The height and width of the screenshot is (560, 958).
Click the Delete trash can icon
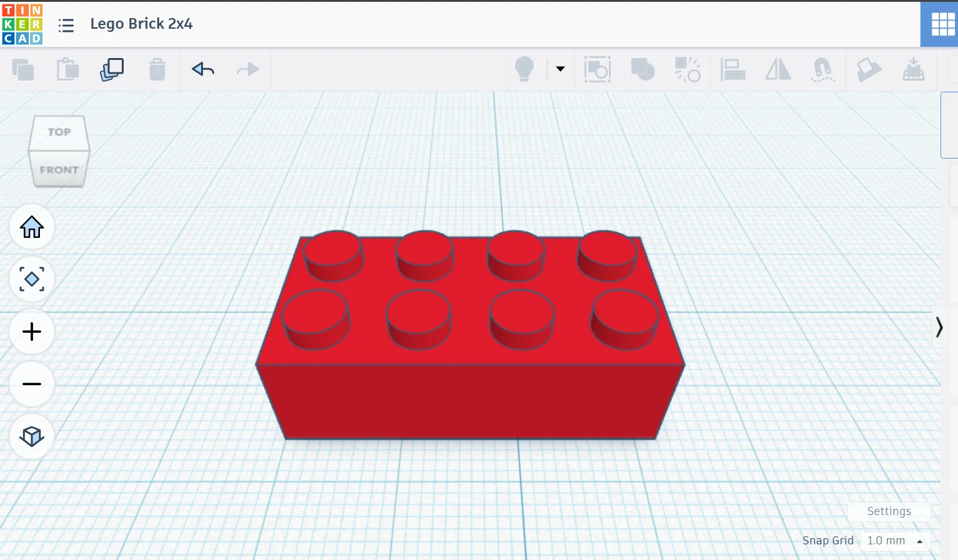click(157, 69)
